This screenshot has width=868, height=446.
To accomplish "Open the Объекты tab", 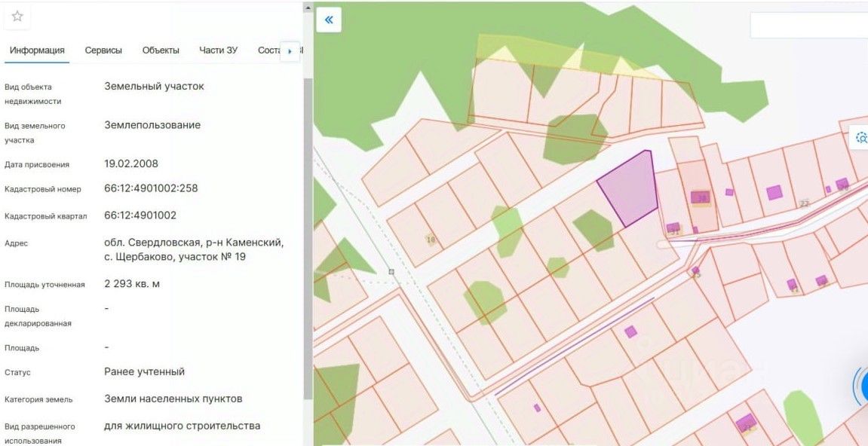I will point(161,50).
